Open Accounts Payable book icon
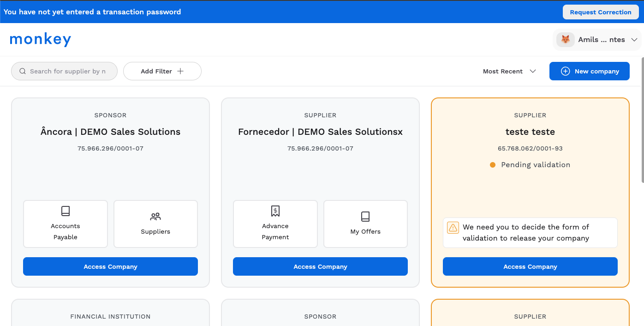The image size is (644, 326). 66,211
